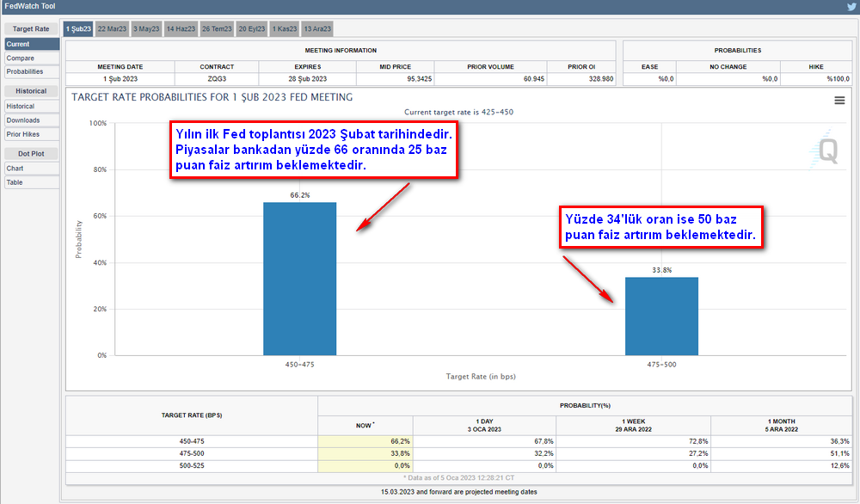Image resolution: width=860 pixels, height=504 pixels.
Task: Click the Historical section header
Action: (x=31, y=91)
